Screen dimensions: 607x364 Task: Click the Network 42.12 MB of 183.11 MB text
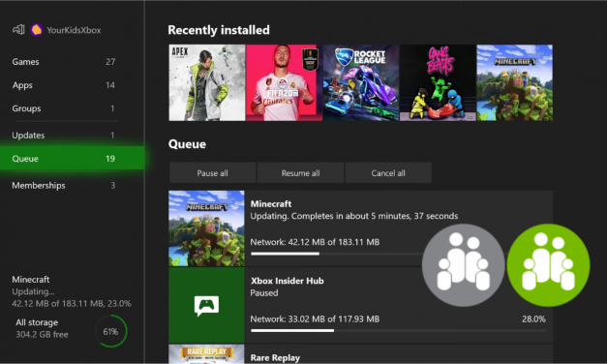click(315, 242)
